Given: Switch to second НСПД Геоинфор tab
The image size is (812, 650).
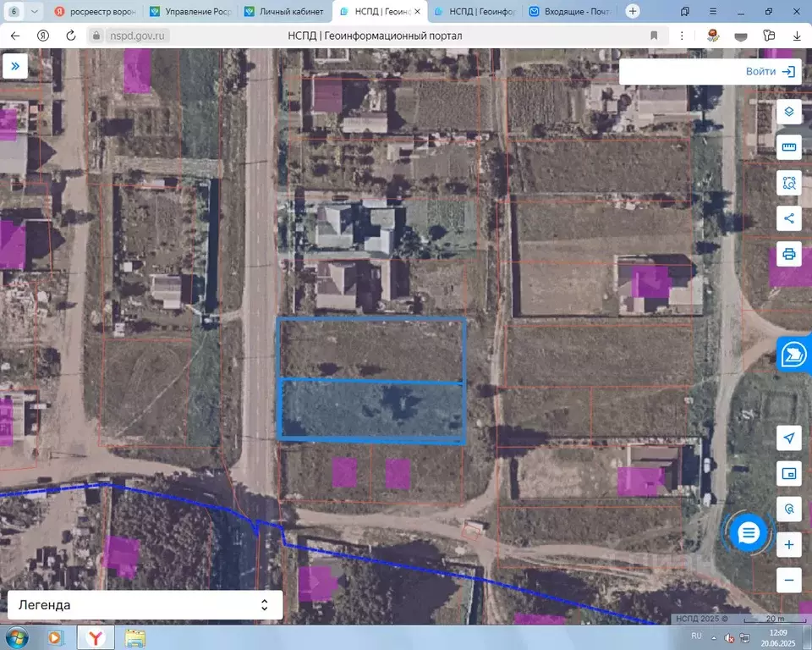Looking at the screenshot, I should [x=475, y=11].
